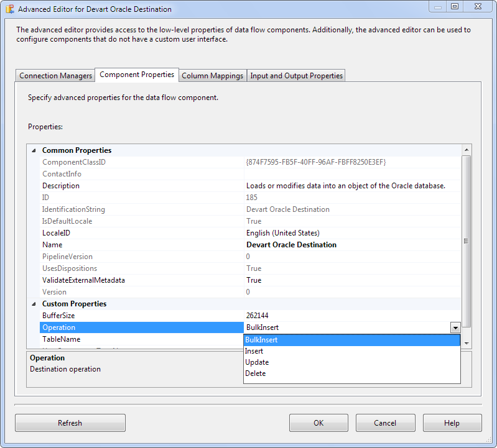Click the ID property label
497x448 pixels.
click(x=45, y=198)
